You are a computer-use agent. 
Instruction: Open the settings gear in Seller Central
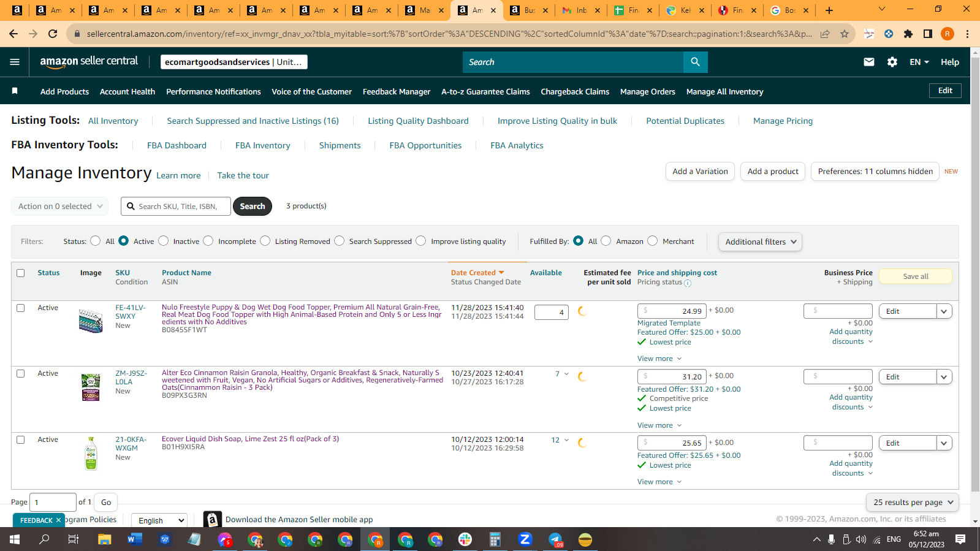pyautogui.click(x=892, y=62)
